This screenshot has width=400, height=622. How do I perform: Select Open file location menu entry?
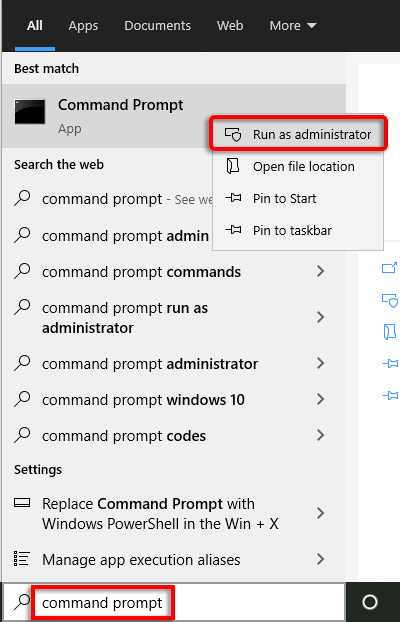point(298,167)
